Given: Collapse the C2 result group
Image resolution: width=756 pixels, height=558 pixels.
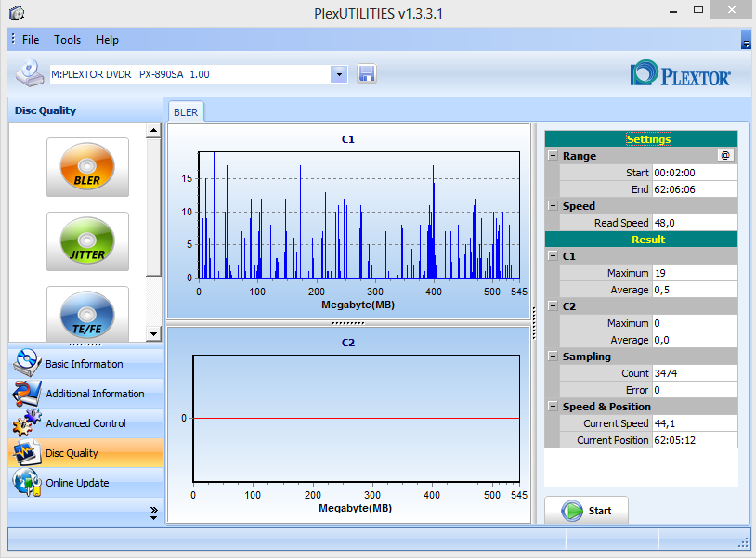Looking at the screenshot, I should 553,305.
